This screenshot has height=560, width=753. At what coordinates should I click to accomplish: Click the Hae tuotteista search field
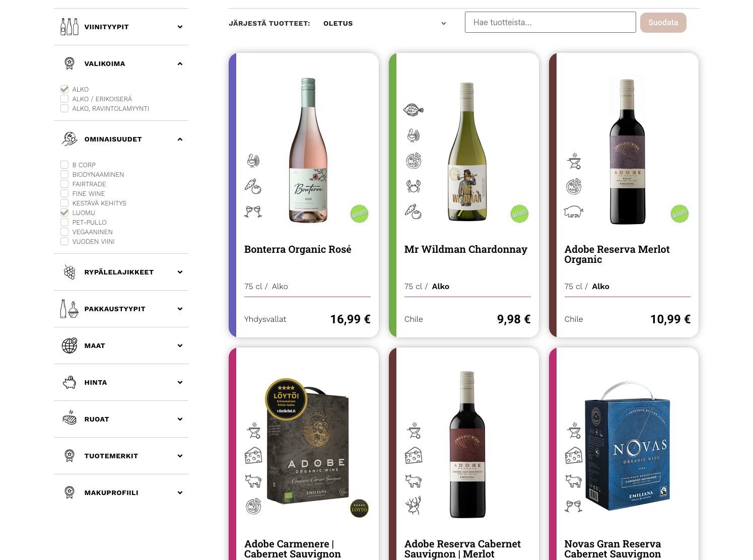click(550, 23)
